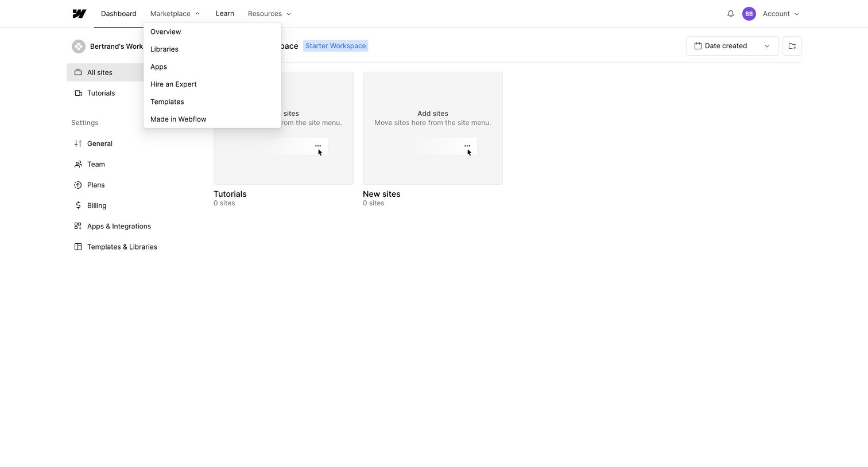
Task: Open the Learn link in top navigation
Action: (x=225, y=14)
